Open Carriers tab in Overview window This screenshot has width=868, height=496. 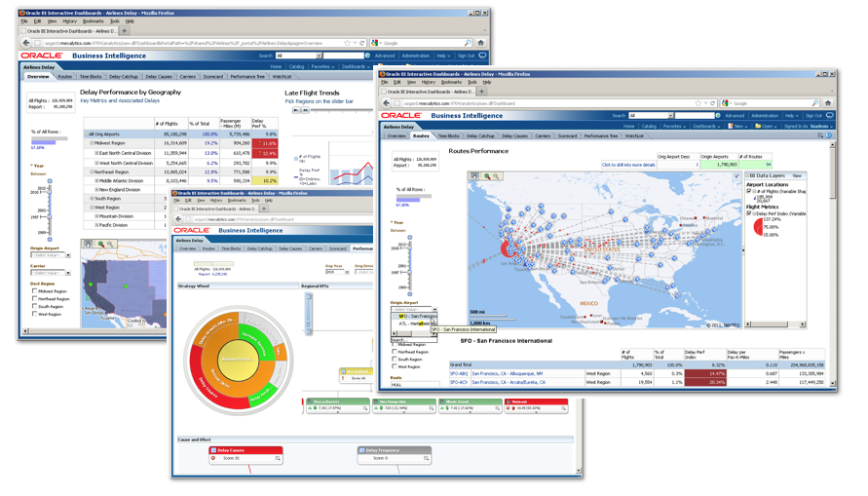(188, 76)
